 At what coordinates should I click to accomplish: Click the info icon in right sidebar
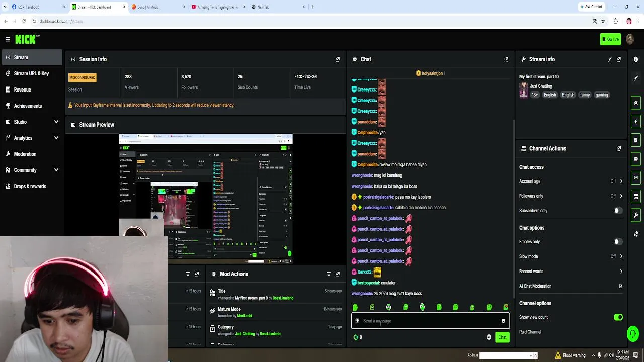(x=636, y=59)
